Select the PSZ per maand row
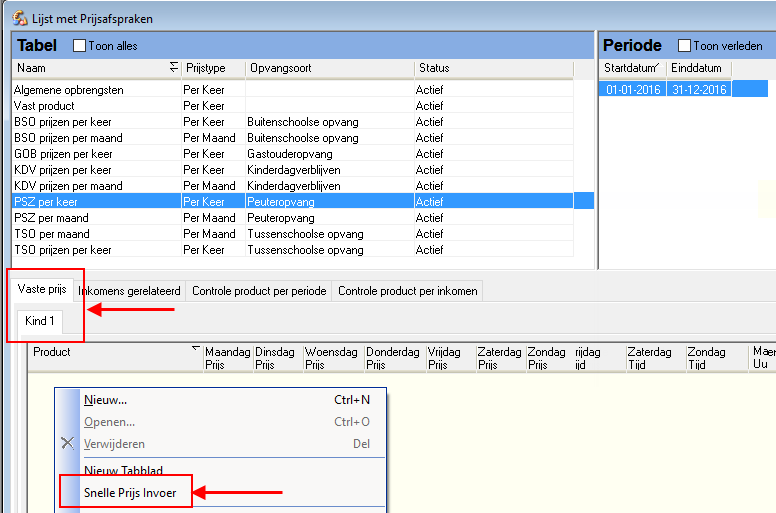Image resolution: width=776 pixels, height=513 pixels. click(51, 218)
